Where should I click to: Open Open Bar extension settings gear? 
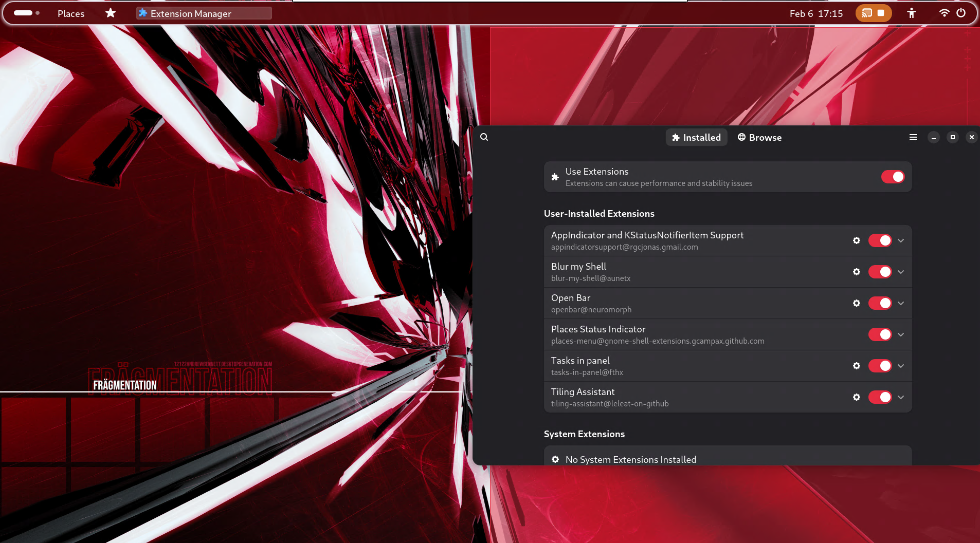point(857,303)
